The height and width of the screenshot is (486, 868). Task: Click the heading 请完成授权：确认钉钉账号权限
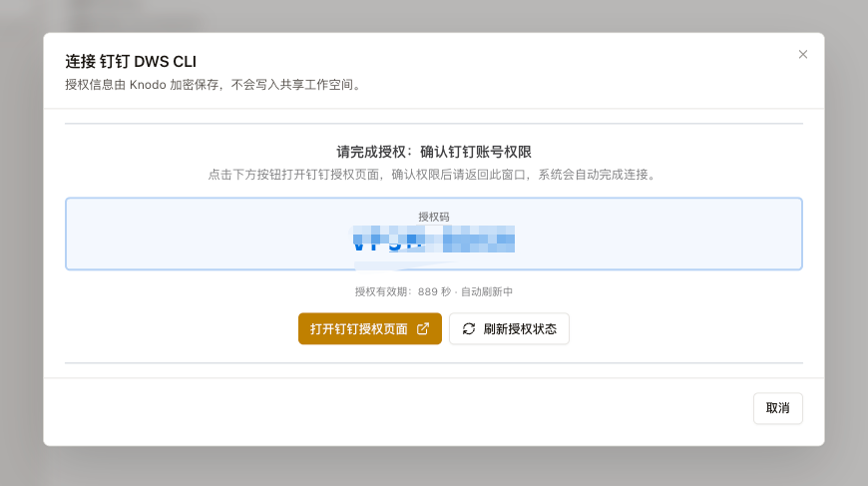[434, 152]
